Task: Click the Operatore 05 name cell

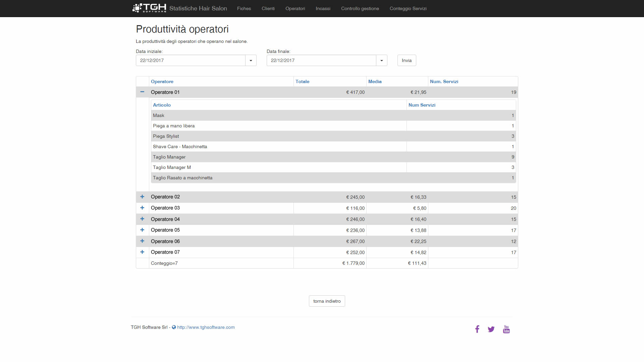Action: 221,230
